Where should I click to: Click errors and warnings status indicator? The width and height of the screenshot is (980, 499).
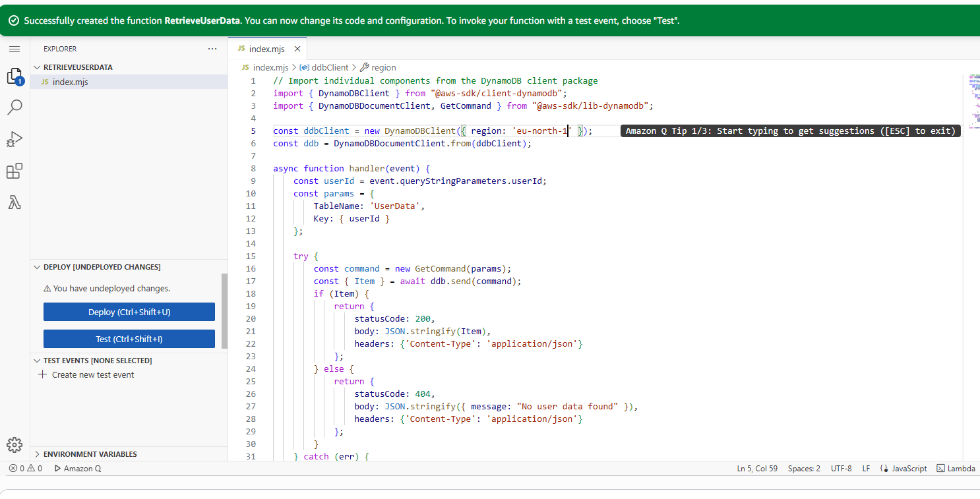(25, 469)
